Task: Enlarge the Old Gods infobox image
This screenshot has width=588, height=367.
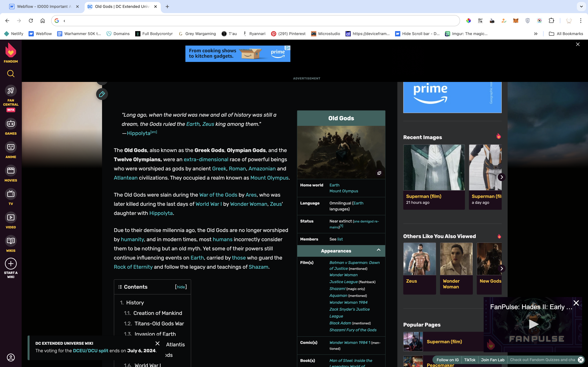Action: pos(379,173)
